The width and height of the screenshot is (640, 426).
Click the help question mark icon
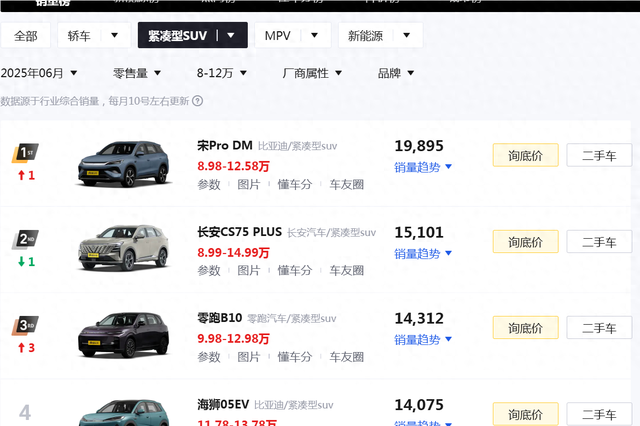[x=198, y=101]
